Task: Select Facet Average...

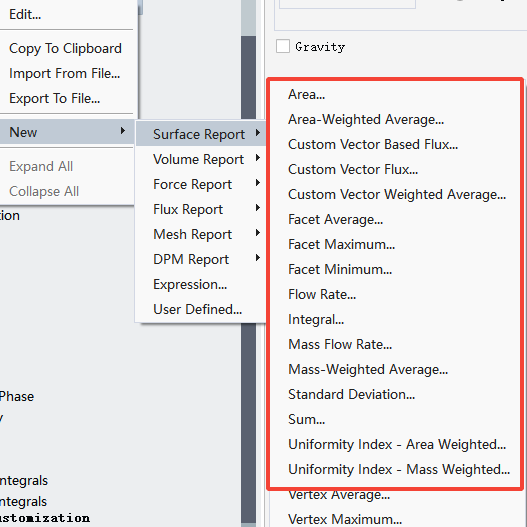Action: click(x=335, y=219)
